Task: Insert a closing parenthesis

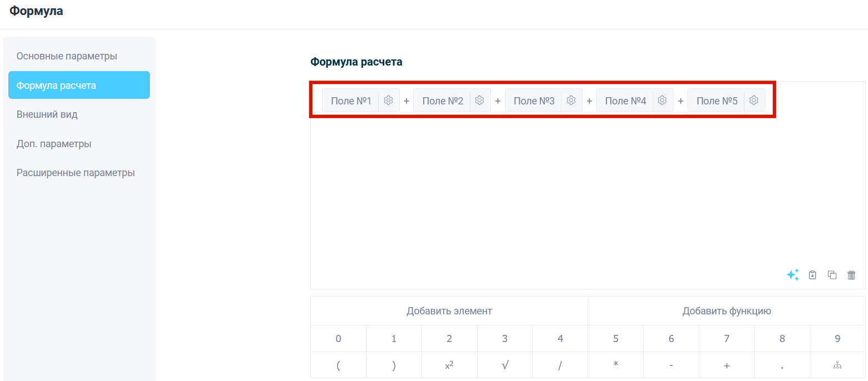Action: click(x=394, y=365)
